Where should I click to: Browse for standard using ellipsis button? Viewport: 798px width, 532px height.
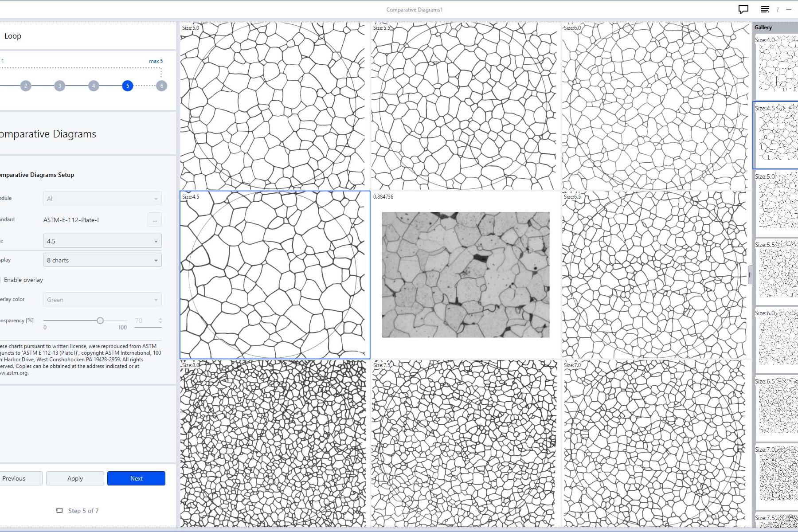click(154, 220)
